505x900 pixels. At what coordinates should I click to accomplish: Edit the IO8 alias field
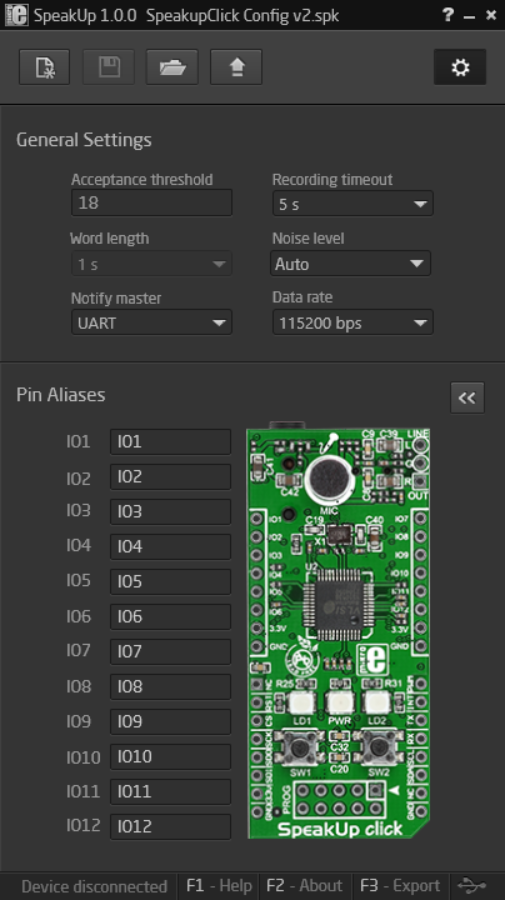[x=170, y=686]
